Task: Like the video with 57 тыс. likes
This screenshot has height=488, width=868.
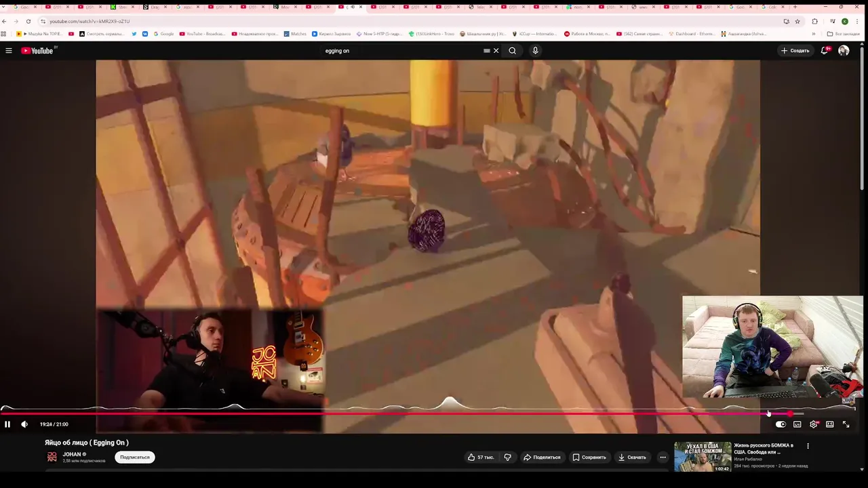Action: click(481, 457)
